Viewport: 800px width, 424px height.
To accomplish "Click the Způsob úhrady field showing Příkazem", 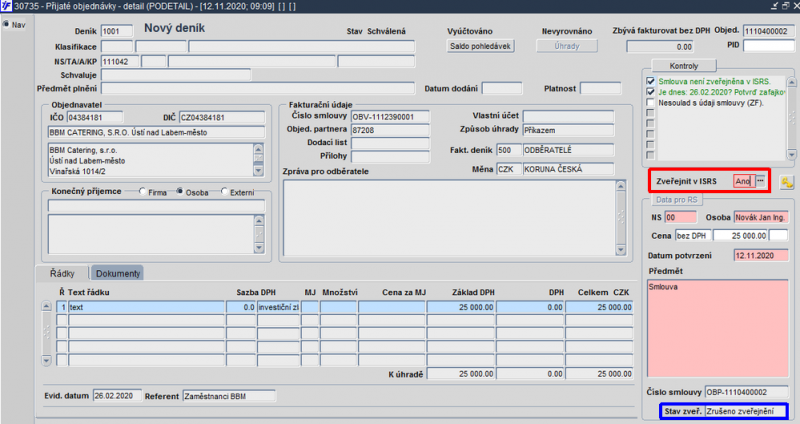I will coord(568,130).
